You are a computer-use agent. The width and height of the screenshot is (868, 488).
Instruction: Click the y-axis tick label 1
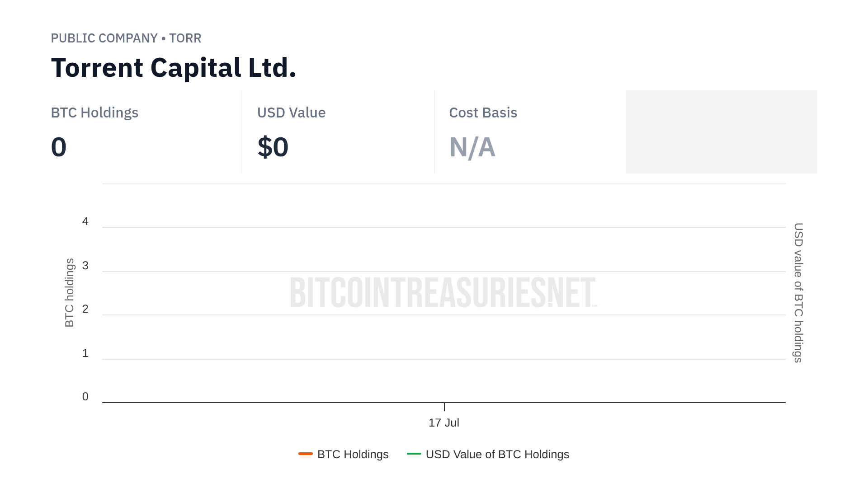click(85, 353)
